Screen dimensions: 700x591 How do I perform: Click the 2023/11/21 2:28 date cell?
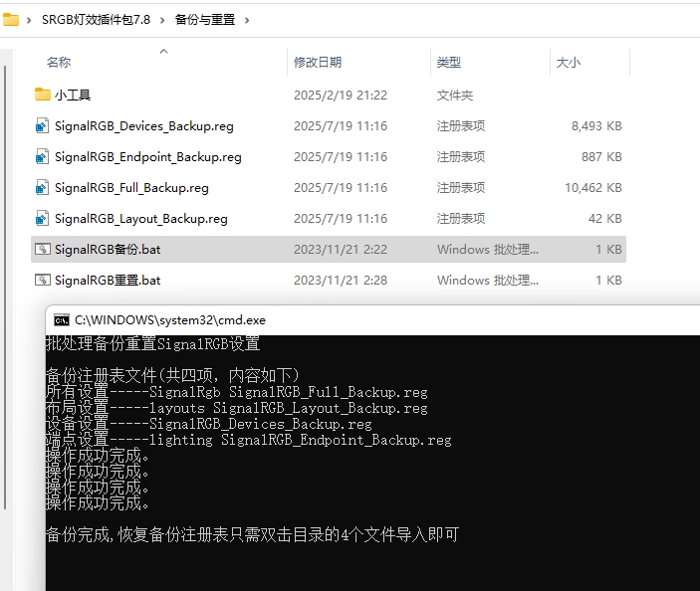pyautogui.click(x=341, y=281)
